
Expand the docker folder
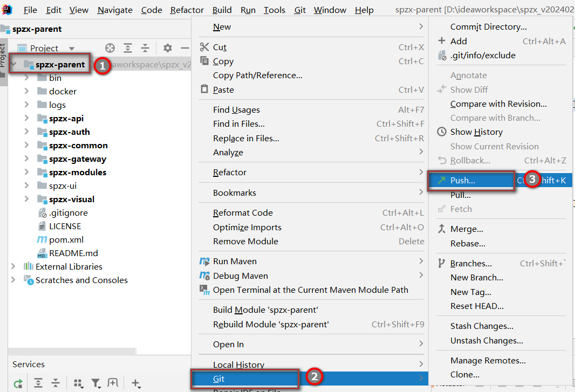[x=26, y=91]
